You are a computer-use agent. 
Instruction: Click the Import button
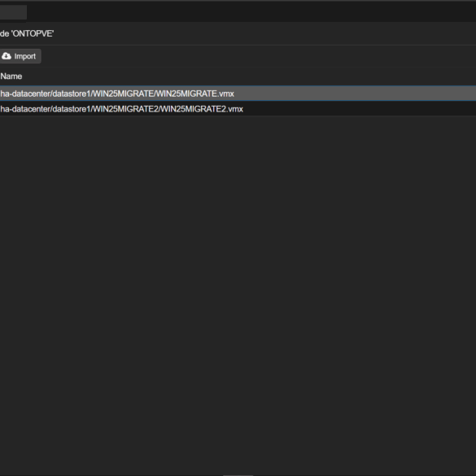pyautogui.click(x=20, y=56)
